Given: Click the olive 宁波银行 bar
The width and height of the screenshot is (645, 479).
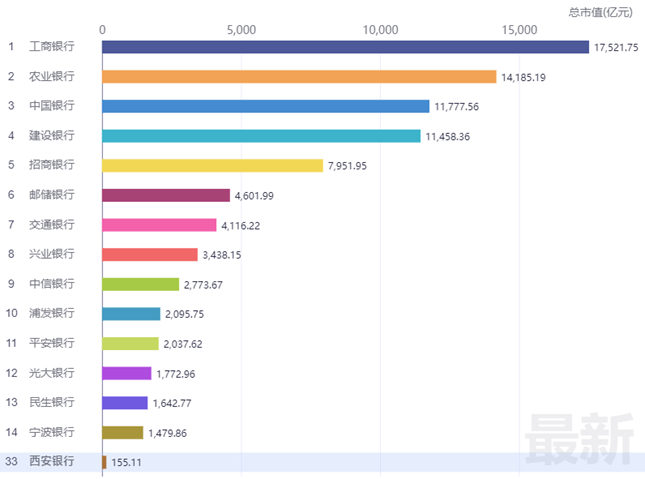Looking at the screenshot, I should (x=123, y=432).
